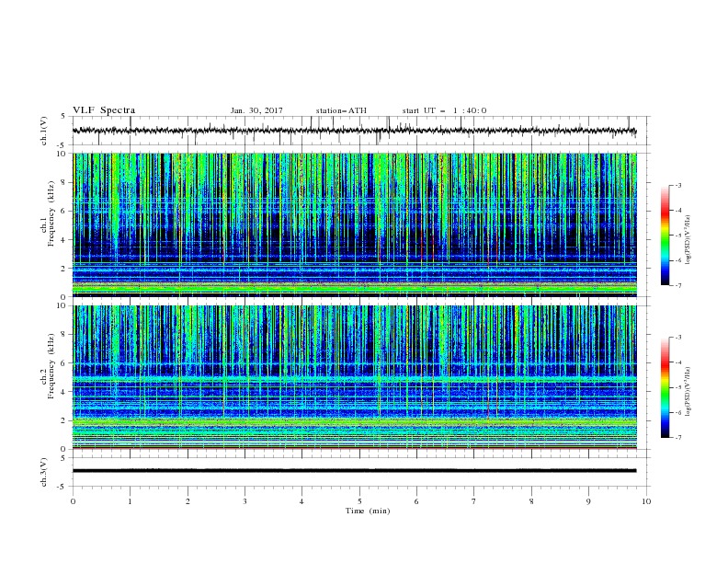Viewport: 728px width, 563px height.
Task: Select the date text "Jan. 30, 2017"
Action: pos(256,110)
